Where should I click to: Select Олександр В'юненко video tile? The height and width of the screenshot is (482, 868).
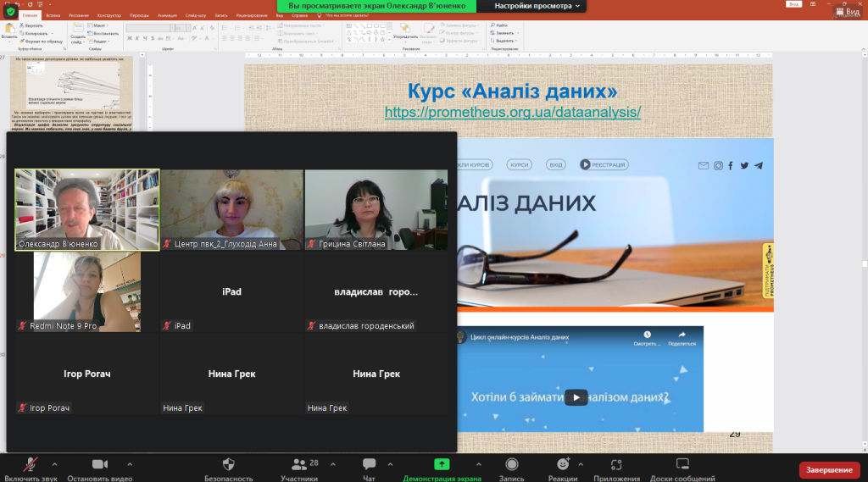tap(86, 209)
